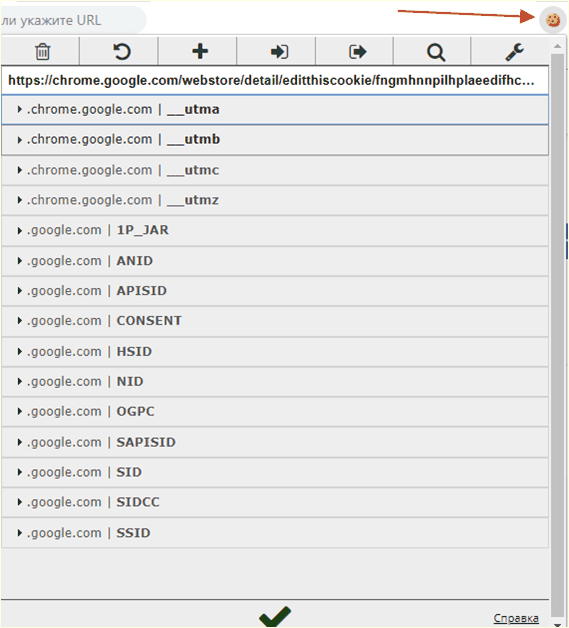Submit changes with the green checkmark
This screenshot has height=628, width=569.
(x=275, y=616)
